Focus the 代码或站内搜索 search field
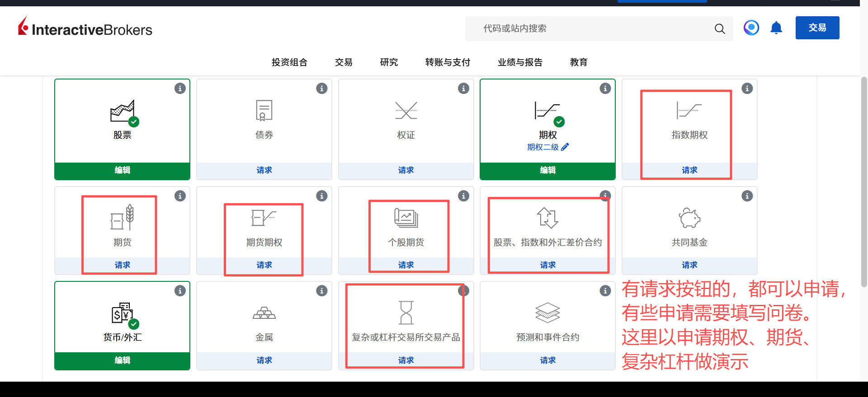 click(x=588, y=28)
